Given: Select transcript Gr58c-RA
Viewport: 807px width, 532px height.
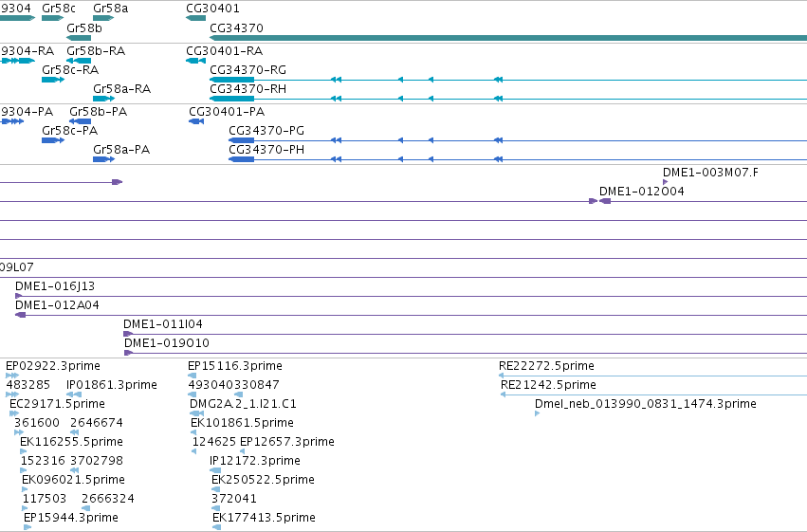Looking at the screenshot, I should 53,80.
